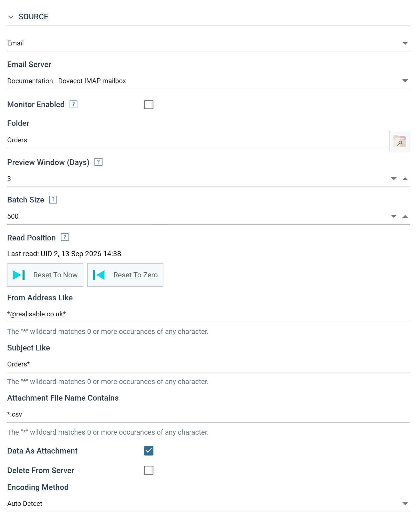The height and width of the screenshot is (516, 420).
Task: Click the Batch Size help icon
Action: (53, 200)
